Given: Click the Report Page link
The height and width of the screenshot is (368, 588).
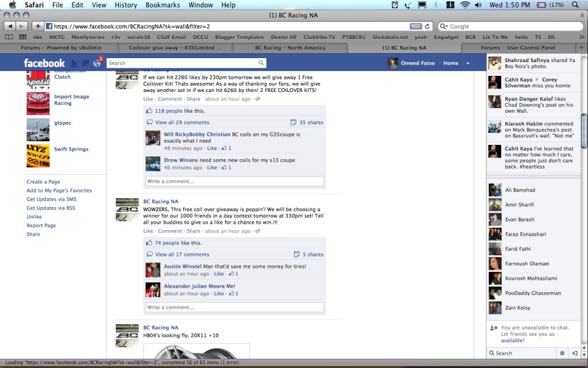Looking at the screenshot, I should [x=41, y=225].
